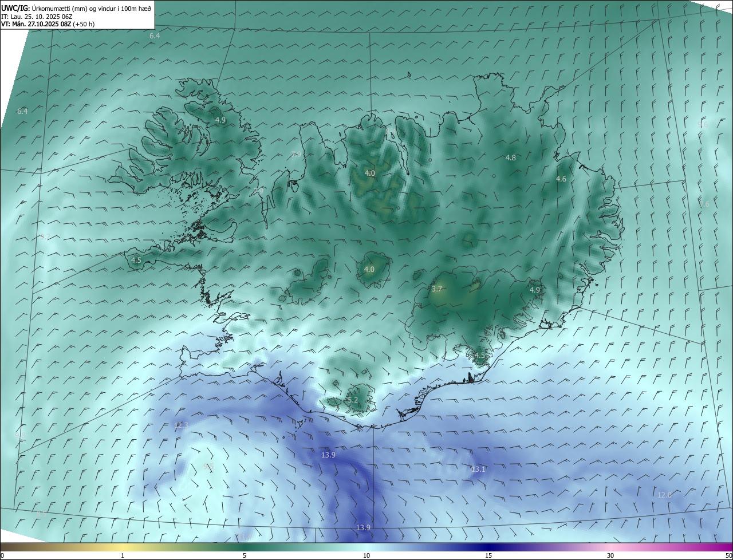Click the 13.1 value over the southern sea
This screenshot has width=733, height=560.
(478, 469)
